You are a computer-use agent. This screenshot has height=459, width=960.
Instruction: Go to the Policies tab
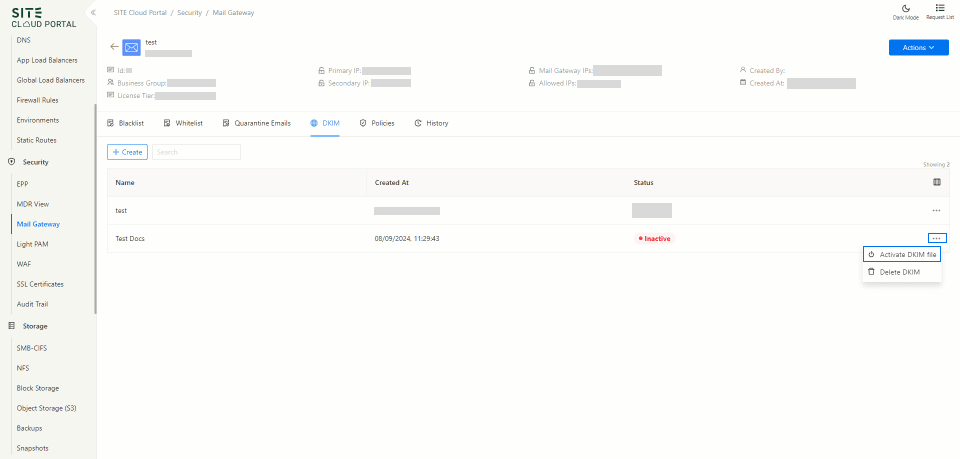click(x=377, y=123)
